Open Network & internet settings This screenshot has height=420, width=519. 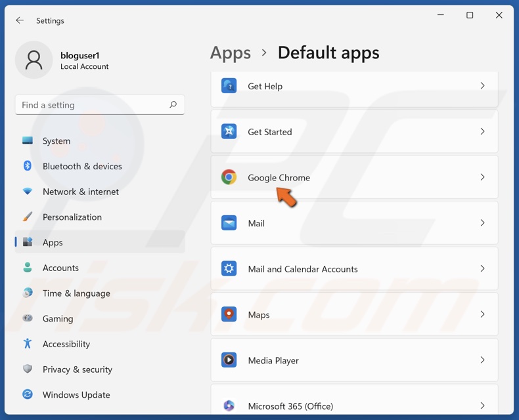(100, 192)
